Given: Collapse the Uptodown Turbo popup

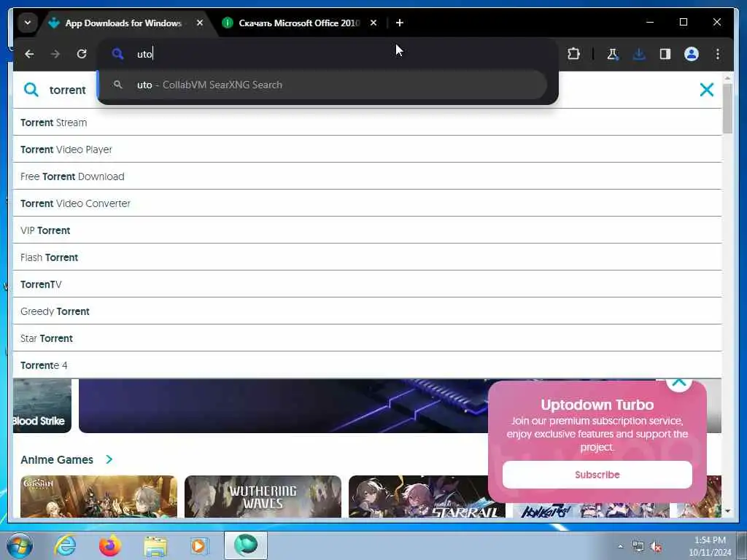Looking at the screenshot, I should 679,383.
